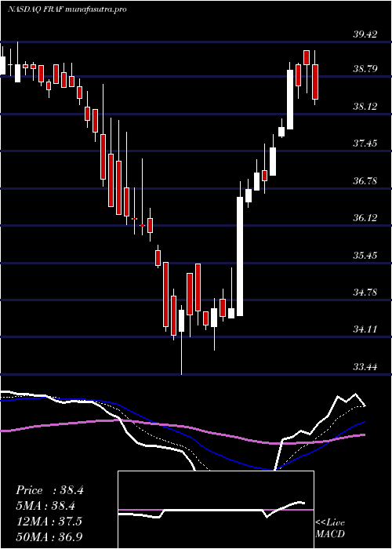Viewport: 392px width, 549px height.
Task: Select the 39.42 price axis label
Action: [365, 34]
